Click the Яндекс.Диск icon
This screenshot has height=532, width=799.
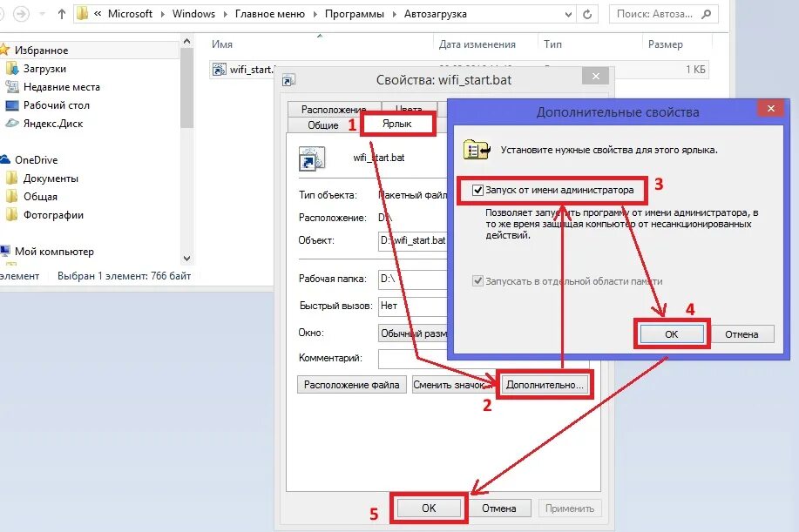pos(11,123)
